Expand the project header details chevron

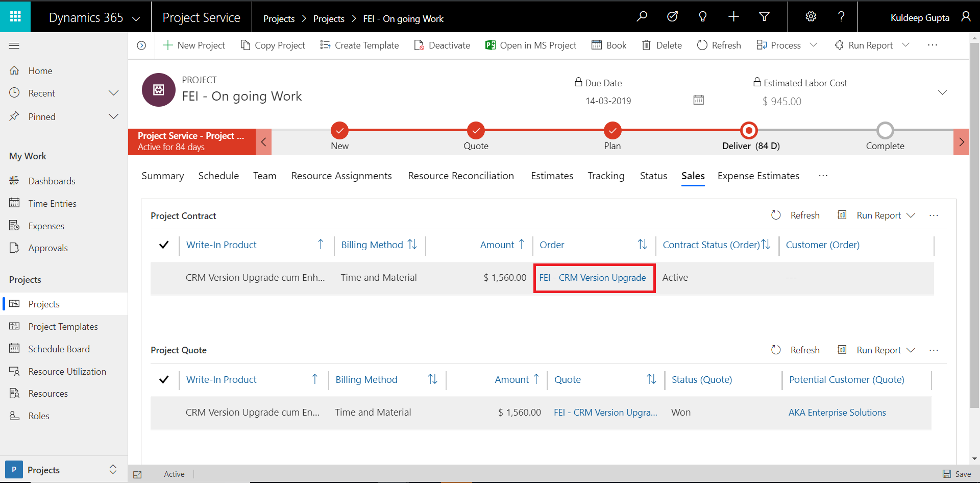942,92
